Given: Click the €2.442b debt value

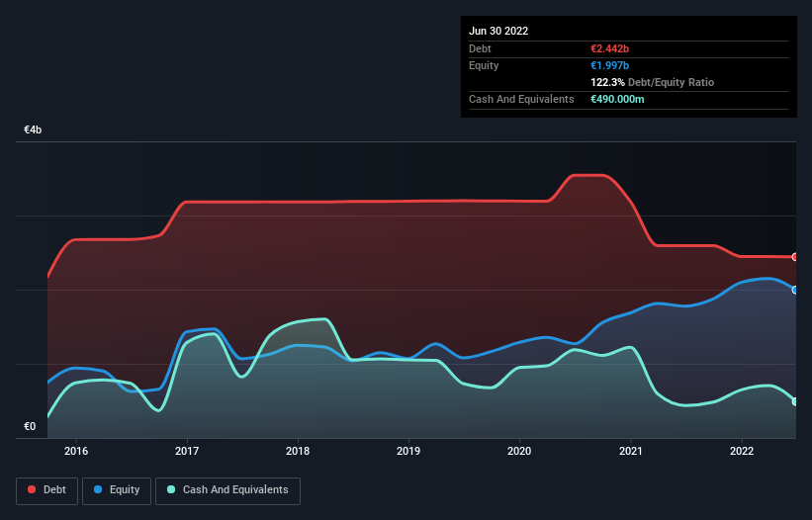Looking at the screenshot, I should coord(609,48).
